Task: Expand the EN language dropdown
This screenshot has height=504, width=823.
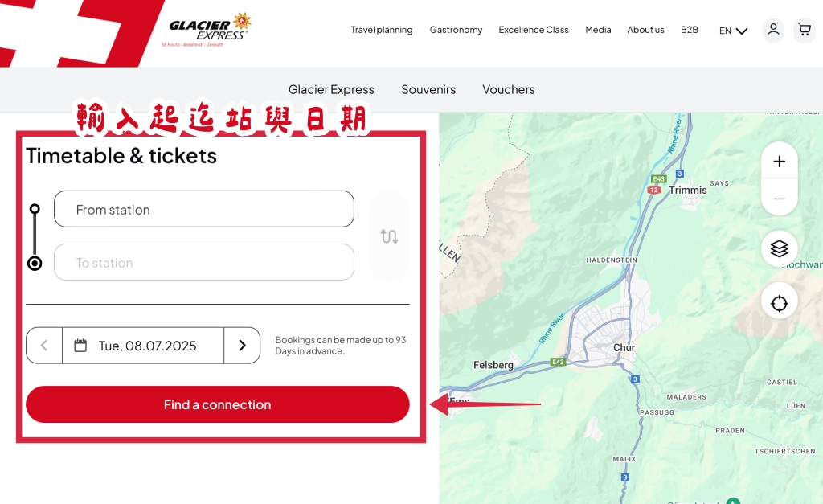Action: [x=733, y=31]
